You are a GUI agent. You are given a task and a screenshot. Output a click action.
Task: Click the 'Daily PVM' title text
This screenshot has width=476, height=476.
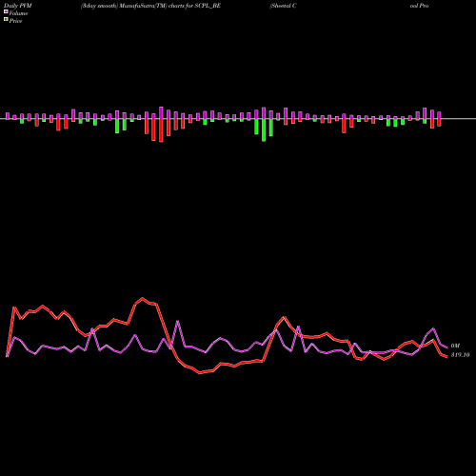pos(18,6)
